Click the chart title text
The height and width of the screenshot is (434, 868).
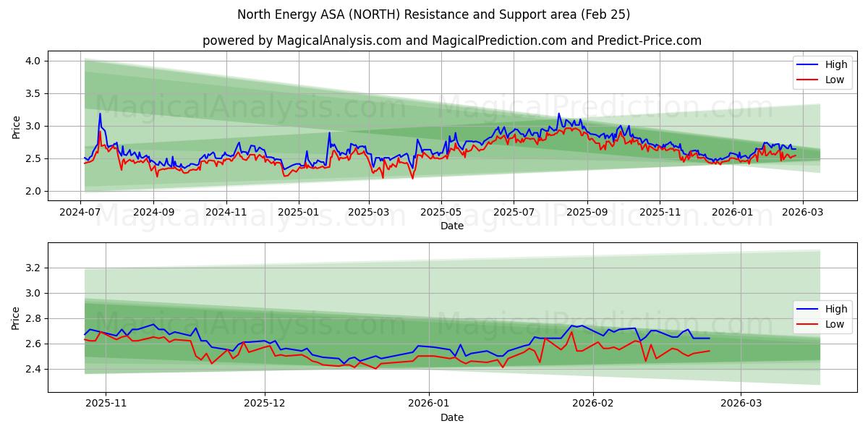click(434, 14)
